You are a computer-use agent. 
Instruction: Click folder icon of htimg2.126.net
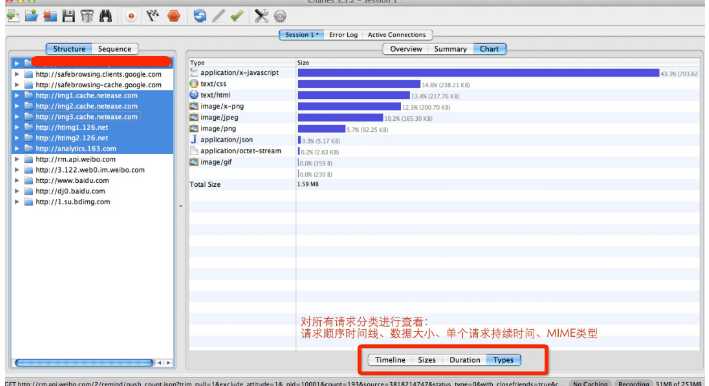[x=29, y=137]
